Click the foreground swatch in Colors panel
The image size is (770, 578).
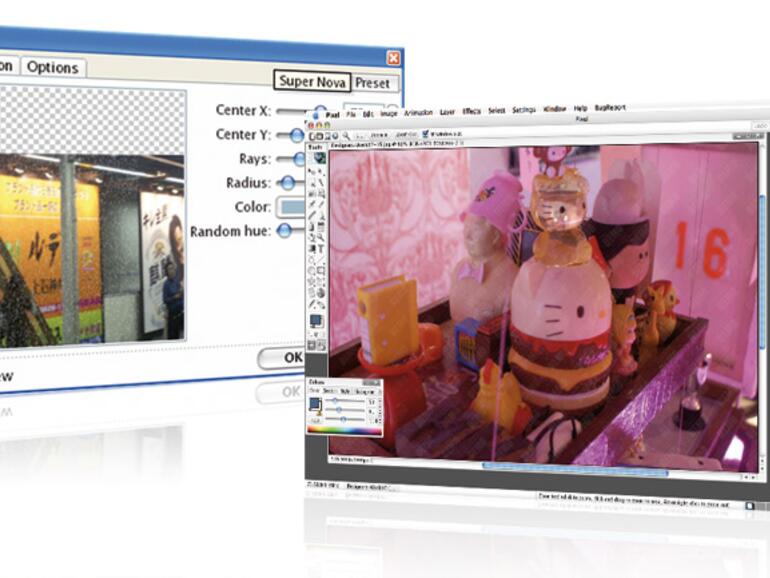[314, 404]
